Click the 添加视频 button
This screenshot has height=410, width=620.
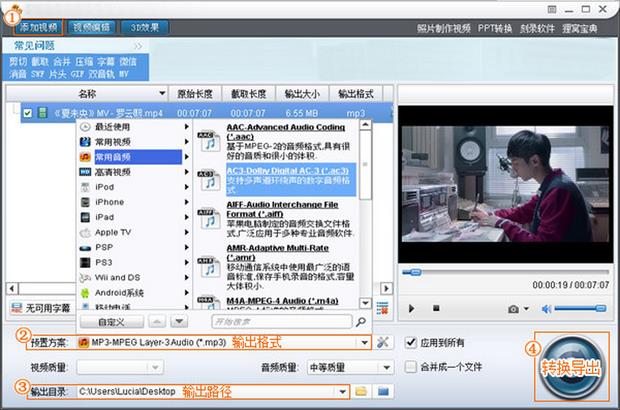point(39,27)
